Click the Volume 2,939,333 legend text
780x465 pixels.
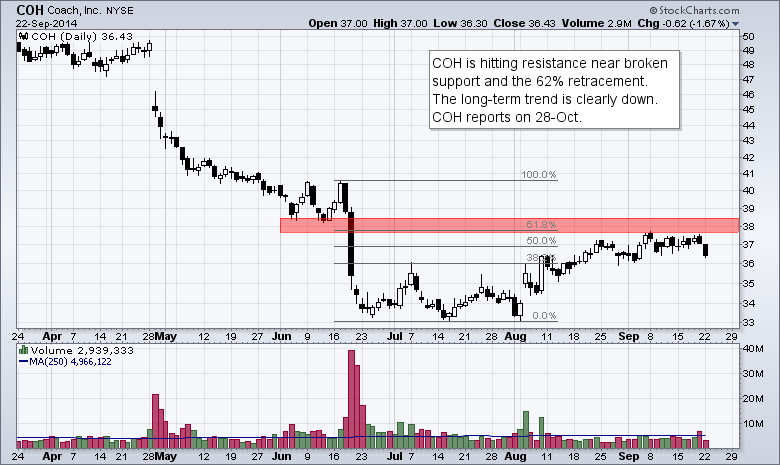tap(83, 350)
